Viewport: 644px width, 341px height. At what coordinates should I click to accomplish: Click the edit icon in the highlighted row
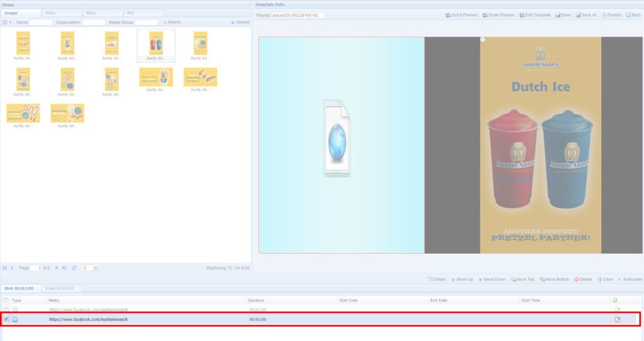coord(617,320)
